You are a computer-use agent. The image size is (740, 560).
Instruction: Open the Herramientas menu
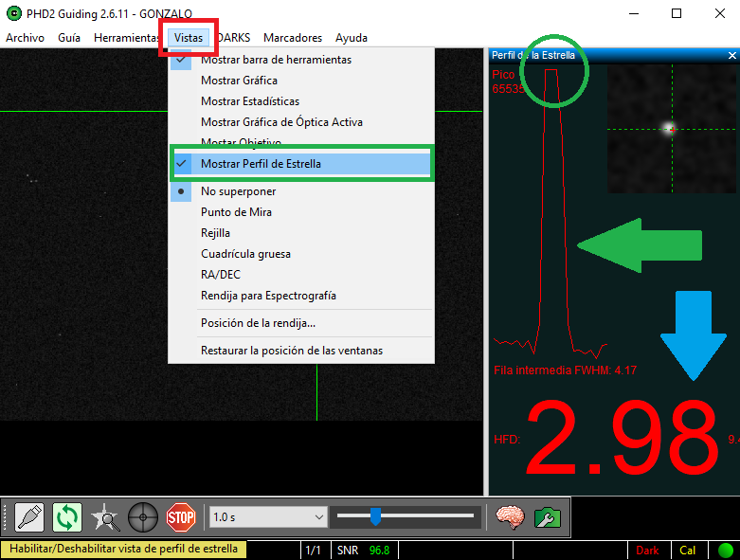pyautogui.click(x=125, y=38)
